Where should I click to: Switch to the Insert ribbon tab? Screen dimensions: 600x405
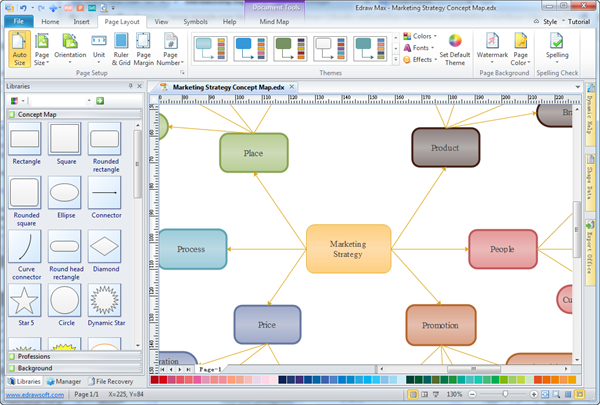click(x=82, y=20)
